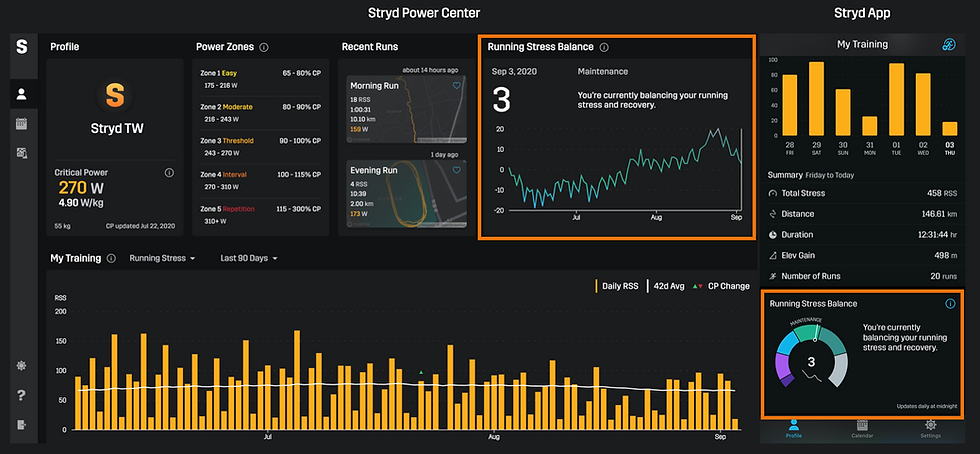
Task: Show Running Stress Balance info in Power Center
Action: 604,47
